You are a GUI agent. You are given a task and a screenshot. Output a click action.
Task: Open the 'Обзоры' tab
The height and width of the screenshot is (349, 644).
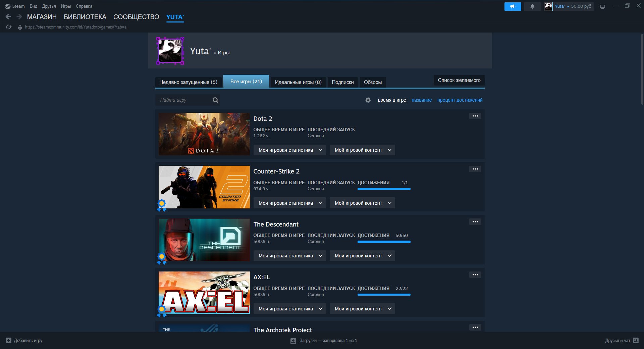tap(373, 82)
